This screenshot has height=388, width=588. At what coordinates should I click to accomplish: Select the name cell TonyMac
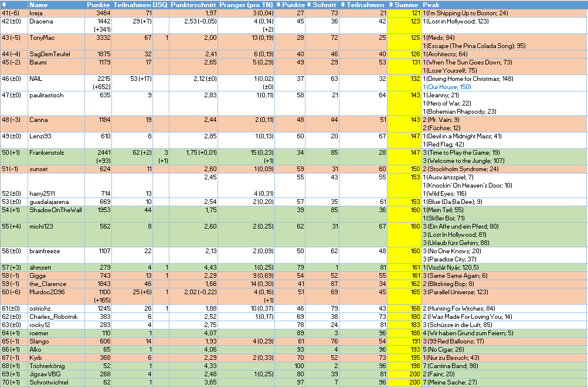[x=56, y=42]
